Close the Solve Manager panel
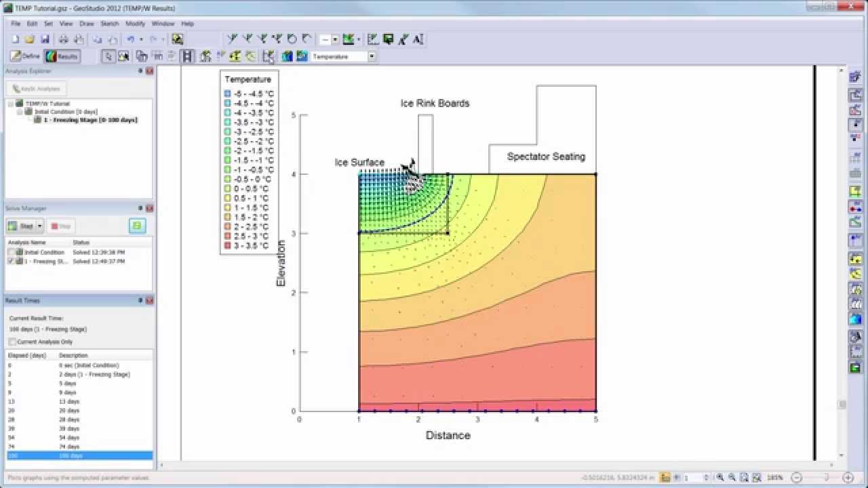The height and width of the screenshot is (488, 868). click(150, 209)
